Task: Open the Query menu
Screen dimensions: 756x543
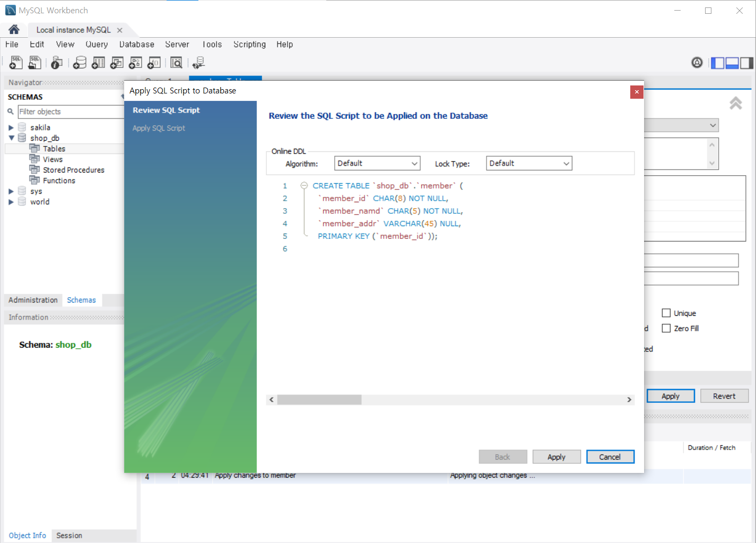Action: [97, 45]
